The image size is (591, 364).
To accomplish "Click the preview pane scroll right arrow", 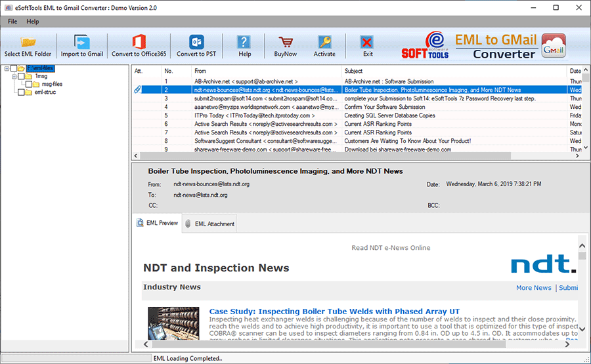I will (x=567, y=344).
